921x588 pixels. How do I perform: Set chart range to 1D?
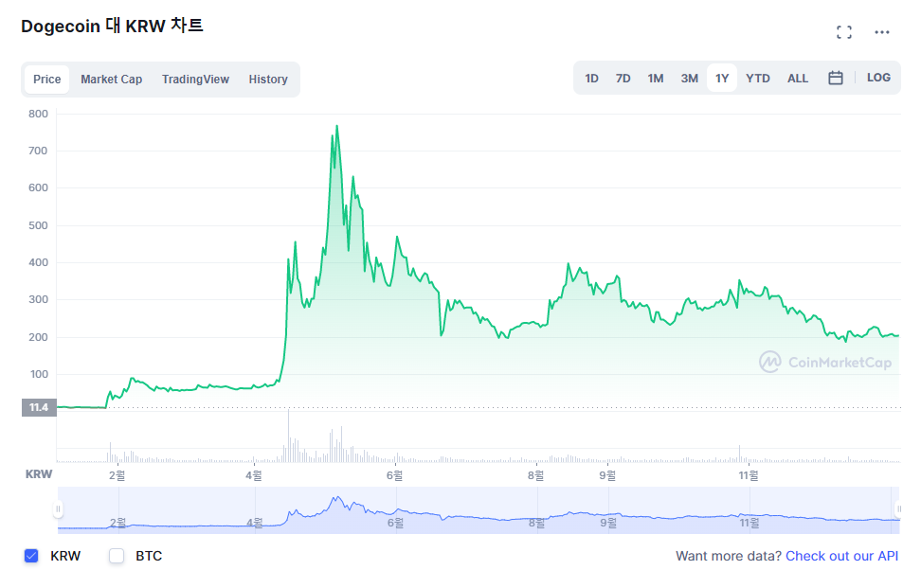tap(591, 78)
